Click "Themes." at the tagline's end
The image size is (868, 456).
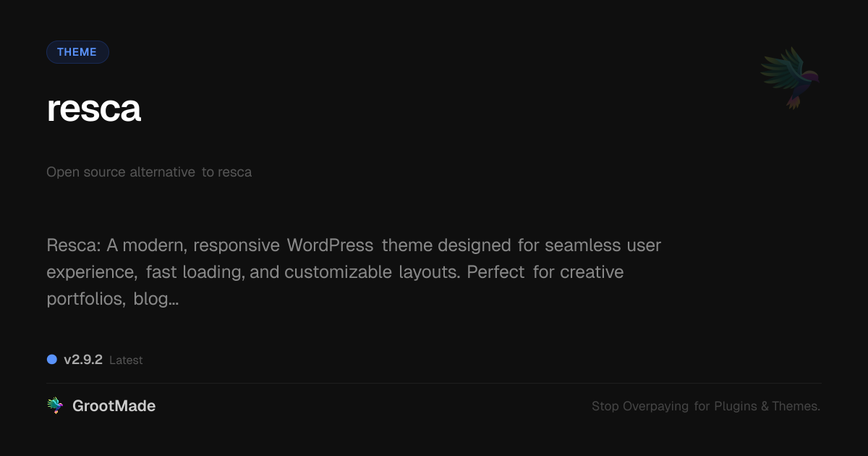pos(796,406)
